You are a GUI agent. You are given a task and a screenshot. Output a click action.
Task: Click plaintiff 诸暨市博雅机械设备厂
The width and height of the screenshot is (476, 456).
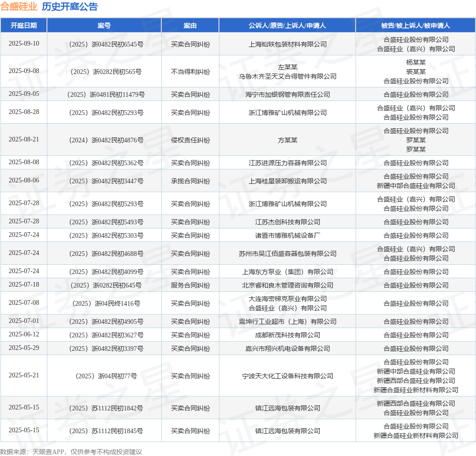tap(287, 235)
